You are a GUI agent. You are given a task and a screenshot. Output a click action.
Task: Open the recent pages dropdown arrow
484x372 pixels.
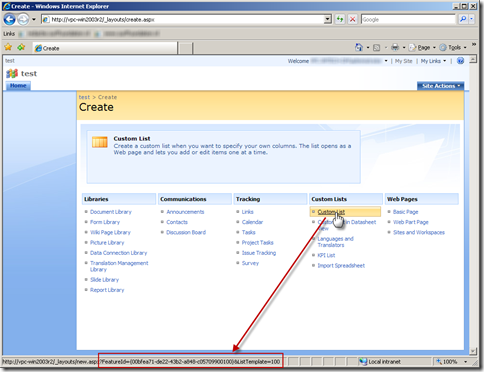pos(34,19)
